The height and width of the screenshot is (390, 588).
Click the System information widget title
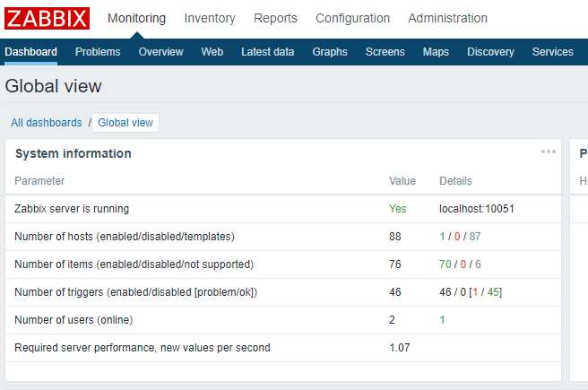(73, 153)
